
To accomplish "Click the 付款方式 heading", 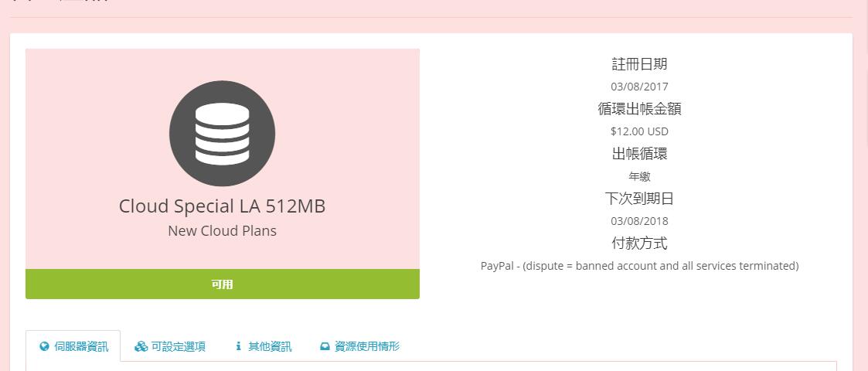I will click(639, 243).
